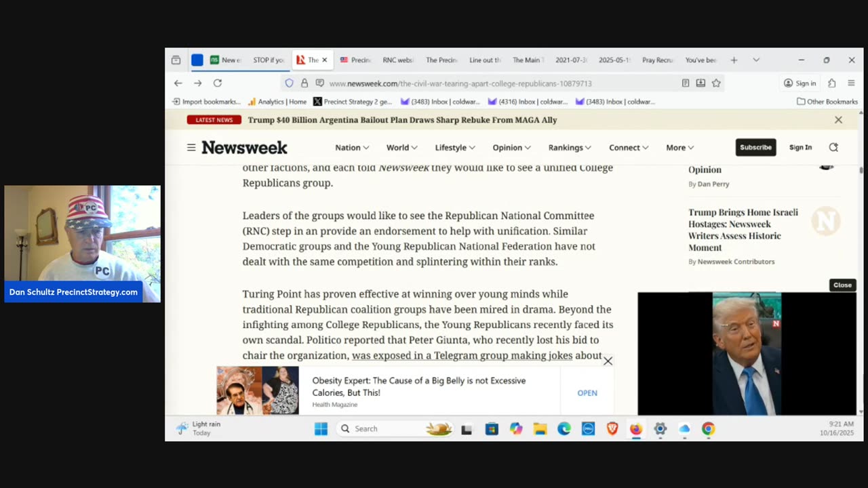
Task: Click the Firefox address bar URL
Action: [x=460, y=83]
